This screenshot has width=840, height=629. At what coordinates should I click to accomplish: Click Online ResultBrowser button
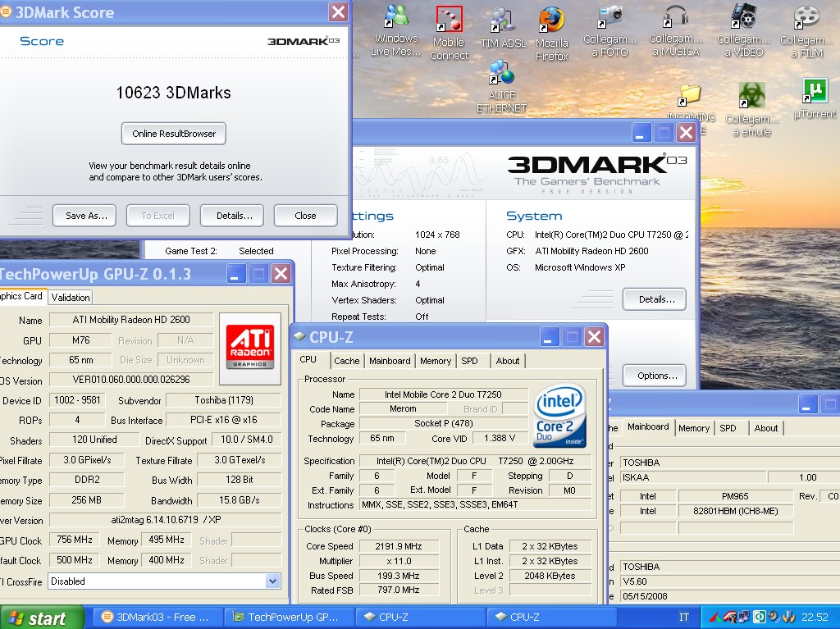[x=174, y=134]
